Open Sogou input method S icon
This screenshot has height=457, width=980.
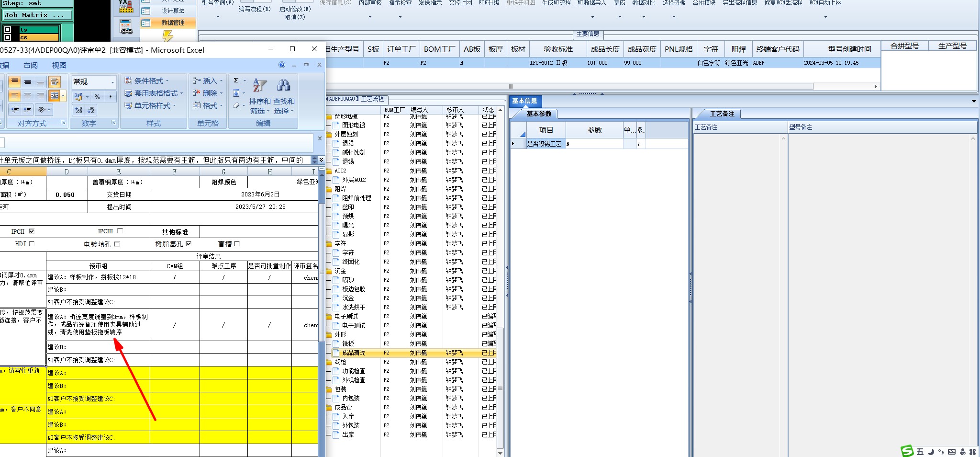(907, 451)
